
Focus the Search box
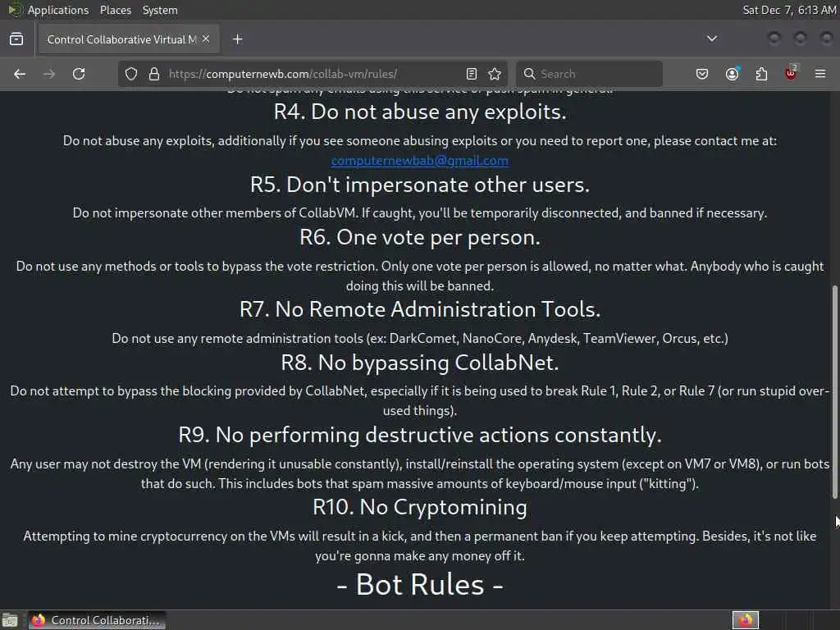[x=589, y=74]
